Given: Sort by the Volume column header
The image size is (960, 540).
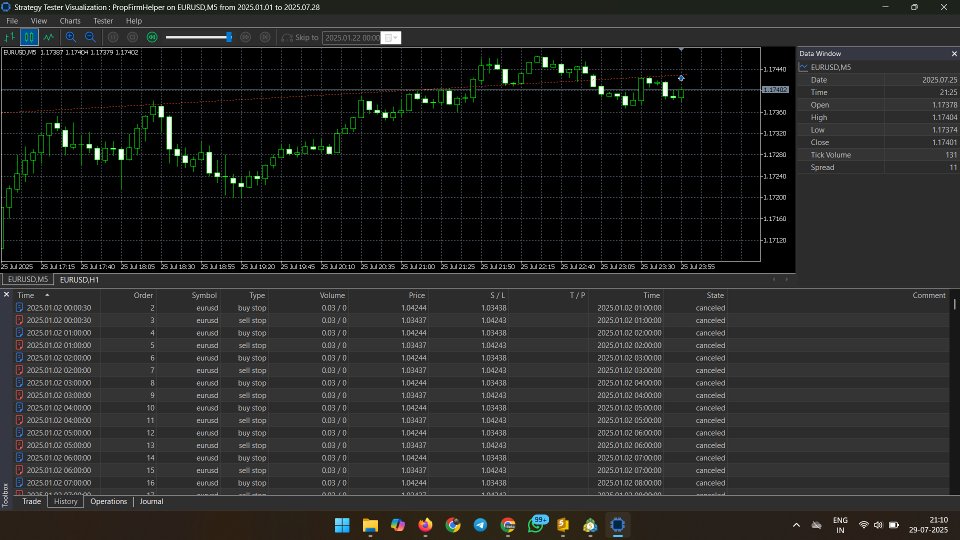Looking at the screenshot, I should point(332,295).
